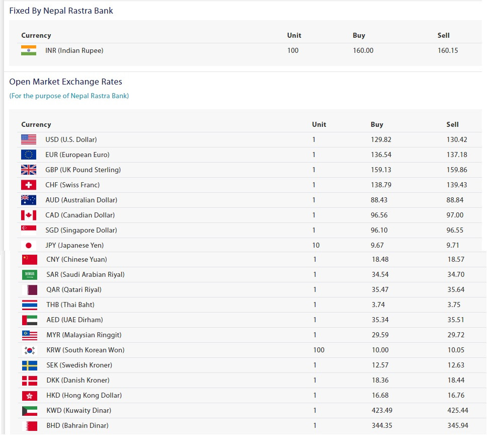Select the Canadian flag icon for CAD

click(29, 215)
